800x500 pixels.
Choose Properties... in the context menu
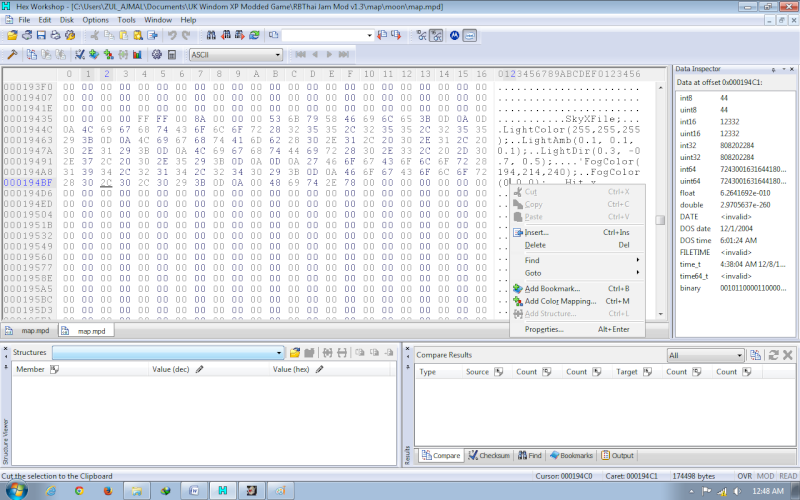point(577,329)
